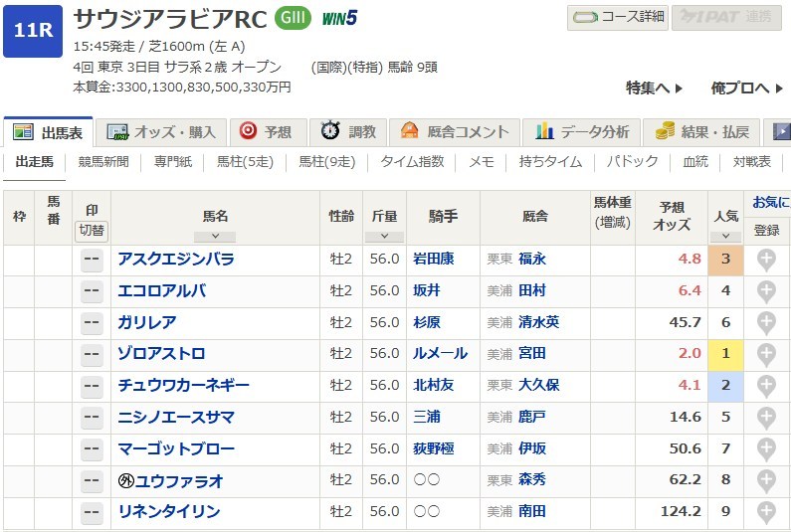Click the plus icon for ガリレア
Image resolution: width=791 pixels, height=532 pixels.
pos(766,322)
